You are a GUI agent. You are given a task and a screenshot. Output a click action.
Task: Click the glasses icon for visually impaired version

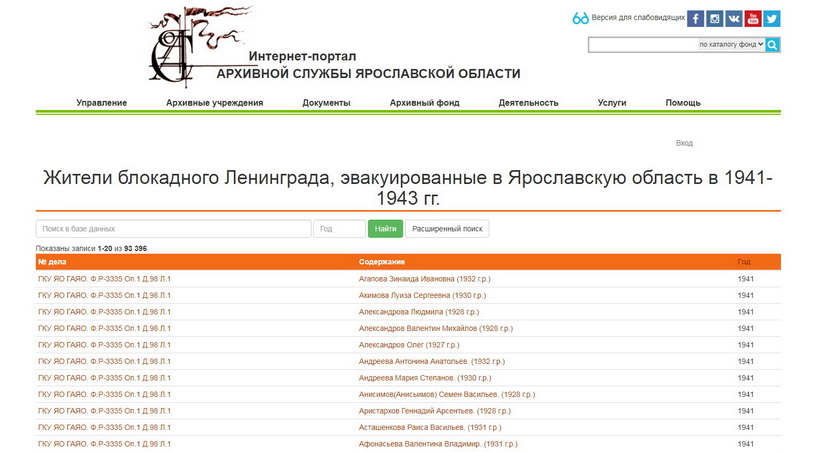[580, 18]
